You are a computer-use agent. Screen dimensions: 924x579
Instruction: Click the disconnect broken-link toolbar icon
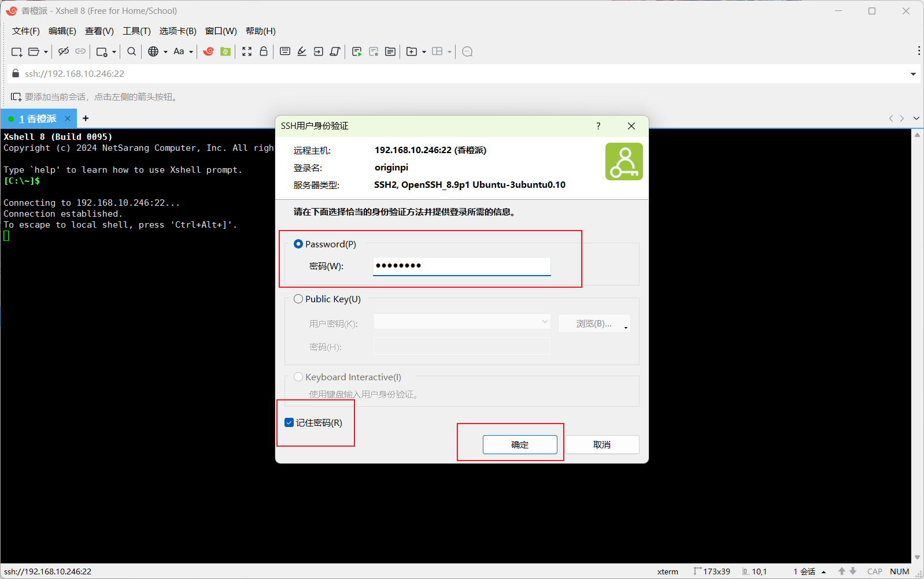coord(64,51)
